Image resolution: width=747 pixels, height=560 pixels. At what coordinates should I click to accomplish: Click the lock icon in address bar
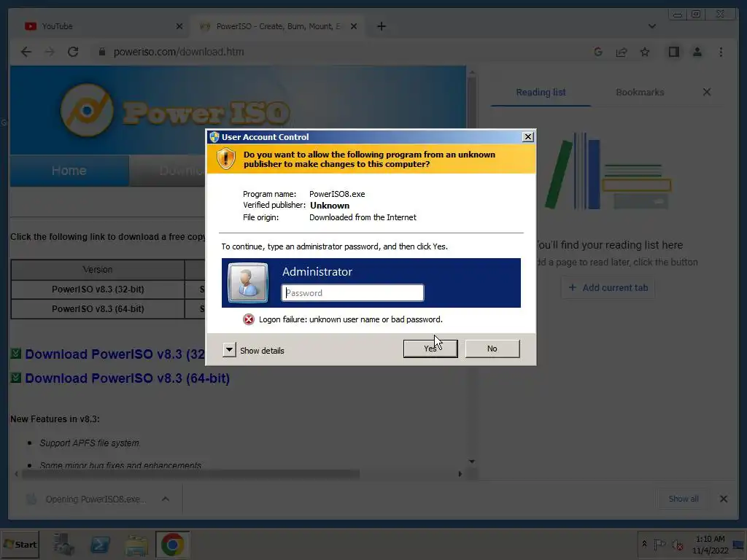point(101,52)
